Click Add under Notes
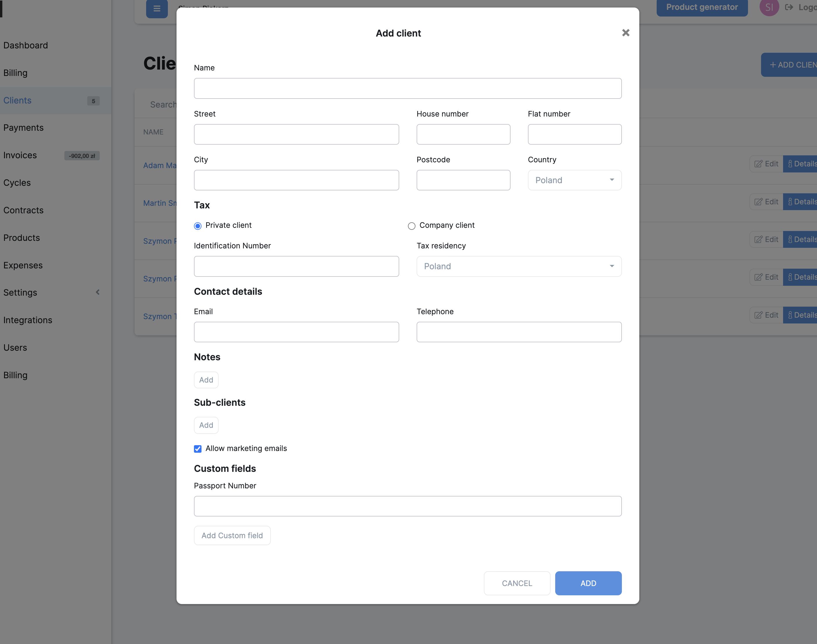Screen dimensions: 817x644 pyautogui.click(x=206, y=380)
